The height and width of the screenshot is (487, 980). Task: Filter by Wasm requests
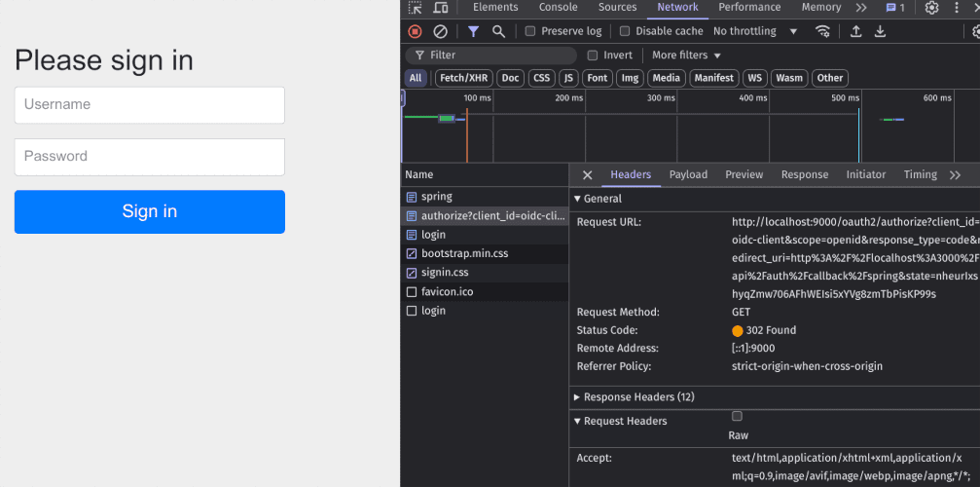coord(789,78)
